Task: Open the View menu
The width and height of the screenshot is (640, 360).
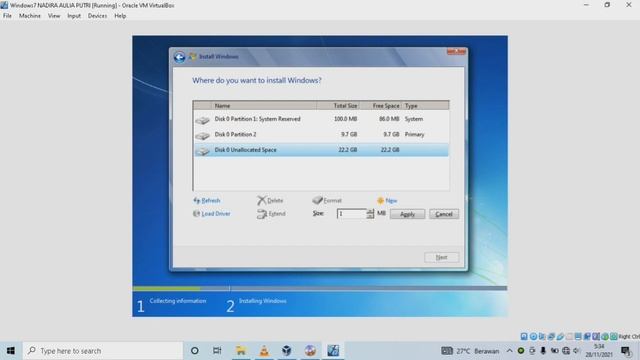Action: point(54,16)
